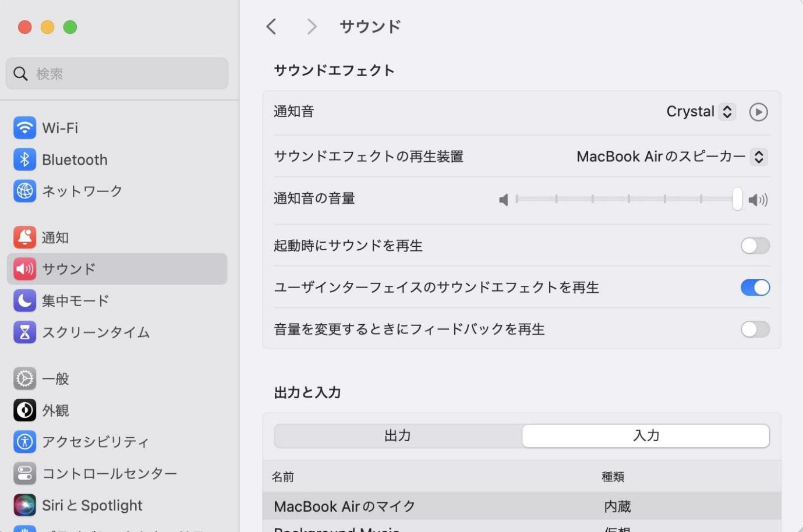This screenshot has height=532, width=803.
Task: Enable 起動時にサウンドを再生 switch
Action: (x=755, y=246)
